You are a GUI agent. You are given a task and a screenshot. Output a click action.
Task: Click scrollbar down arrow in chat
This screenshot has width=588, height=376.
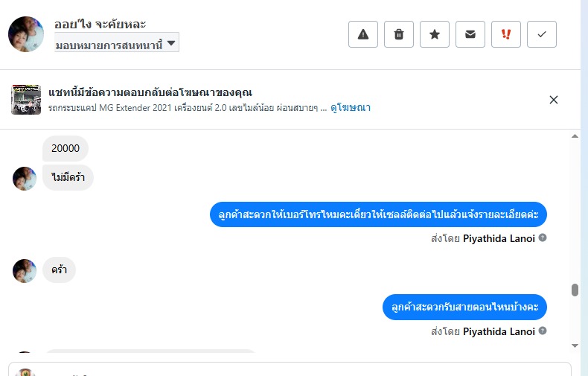coord(575,345)
